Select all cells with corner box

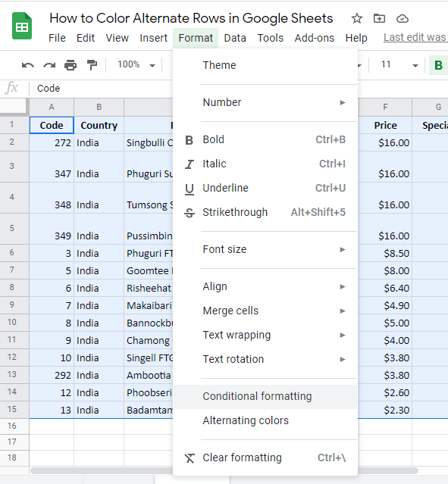point(14,107)
